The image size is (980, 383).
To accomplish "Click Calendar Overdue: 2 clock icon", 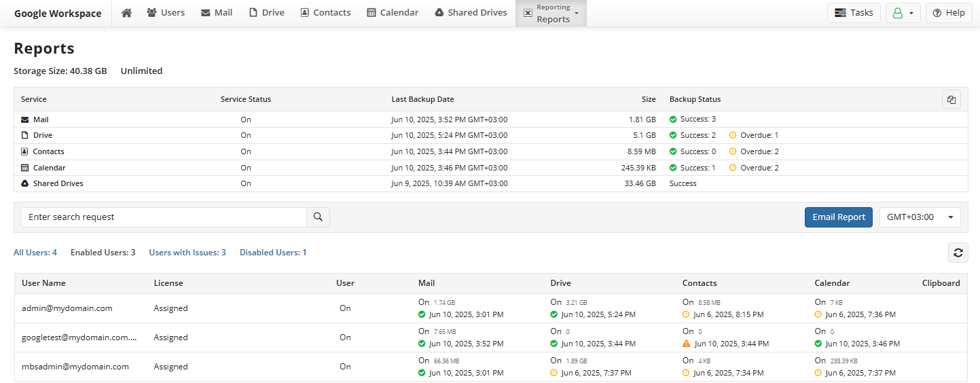I will [x=733, y=168].
